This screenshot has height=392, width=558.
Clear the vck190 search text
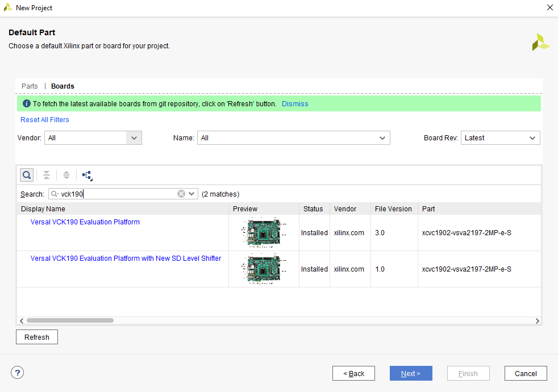click(181, 194)
